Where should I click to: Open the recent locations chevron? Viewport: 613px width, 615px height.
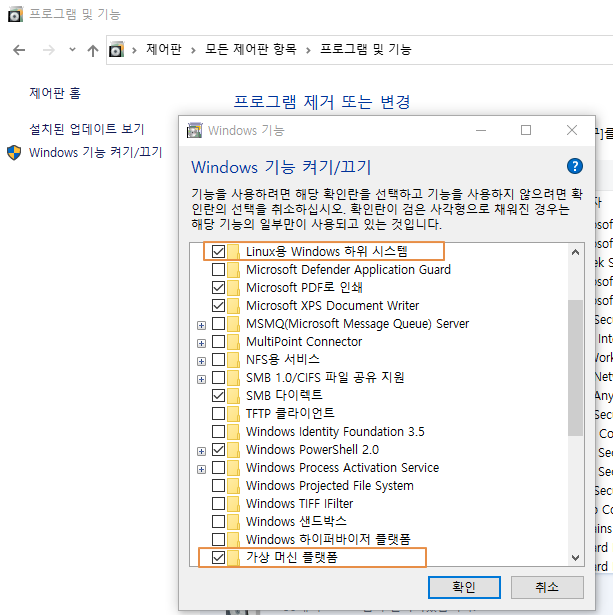point(72,49)
